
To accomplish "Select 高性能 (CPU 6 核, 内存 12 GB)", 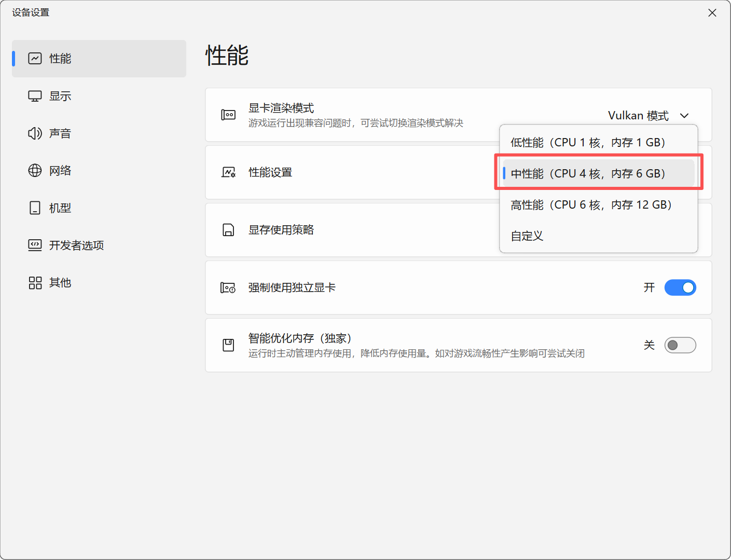I will pos(599,204).
